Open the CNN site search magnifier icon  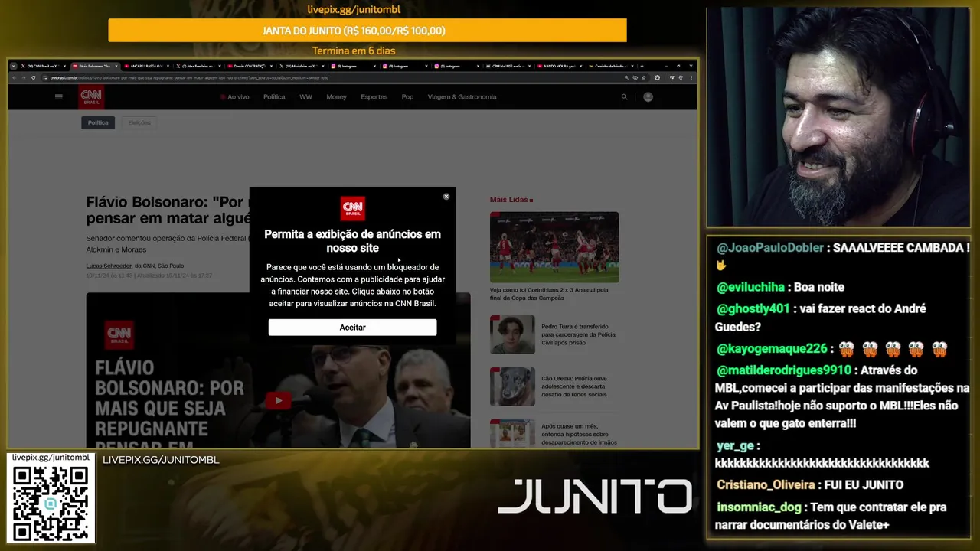pos(624,97)
